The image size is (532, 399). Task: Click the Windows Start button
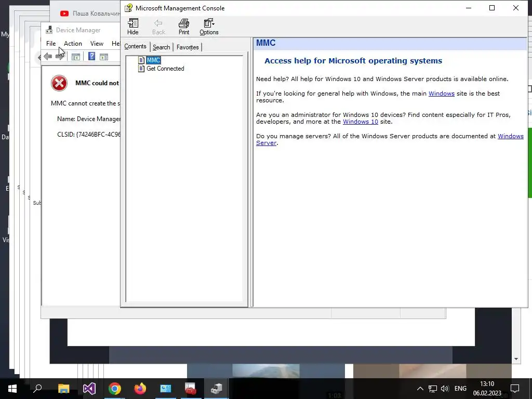[12, 389]
